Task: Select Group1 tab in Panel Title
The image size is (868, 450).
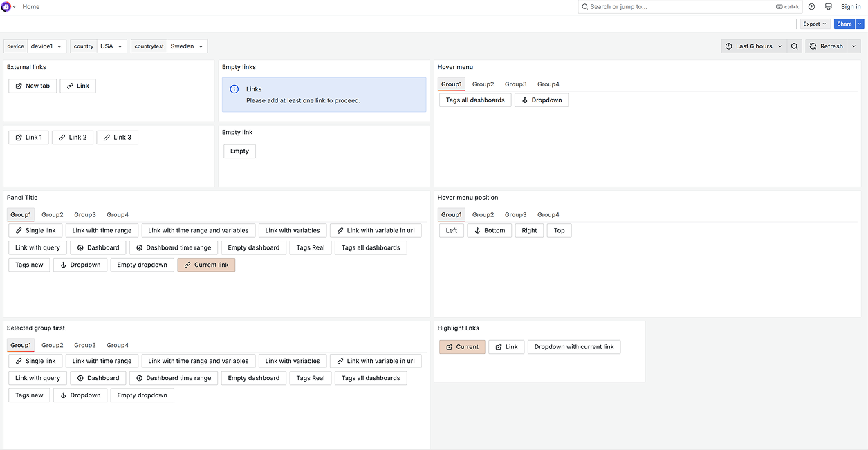Action: 21,215
